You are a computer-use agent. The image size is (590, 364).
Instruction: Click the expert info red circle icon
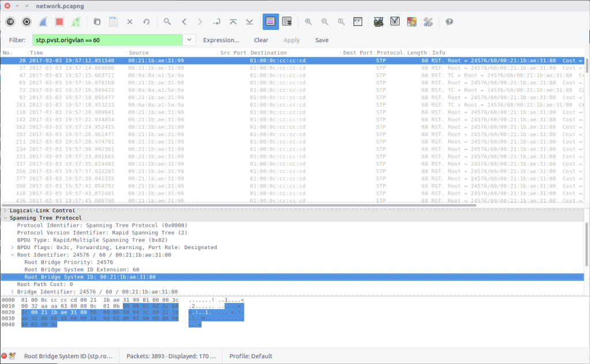click(5, 356)
